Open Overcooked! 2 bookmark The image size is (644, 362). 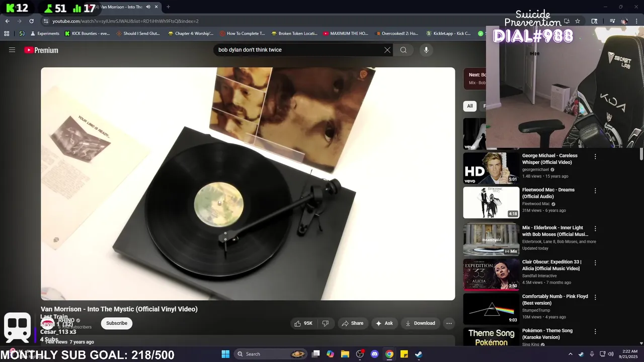click(397, 34)
